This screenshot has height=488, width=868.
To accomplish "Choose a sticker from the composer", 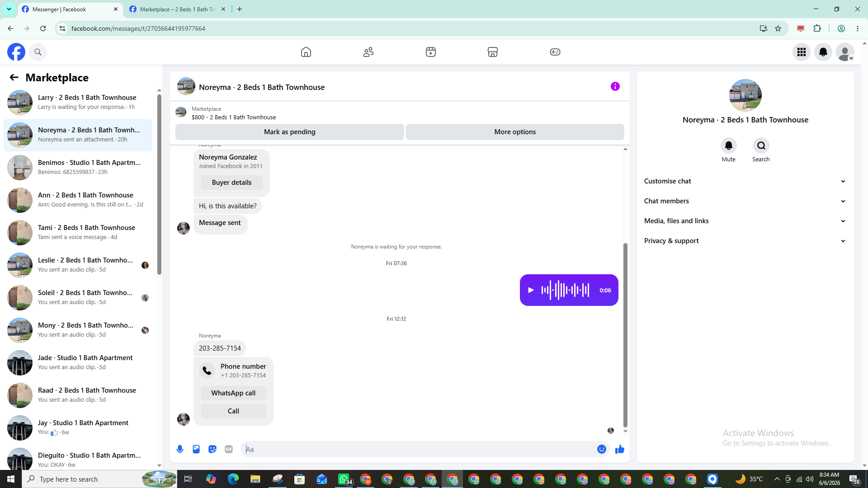I will click(x=212, y=449).
